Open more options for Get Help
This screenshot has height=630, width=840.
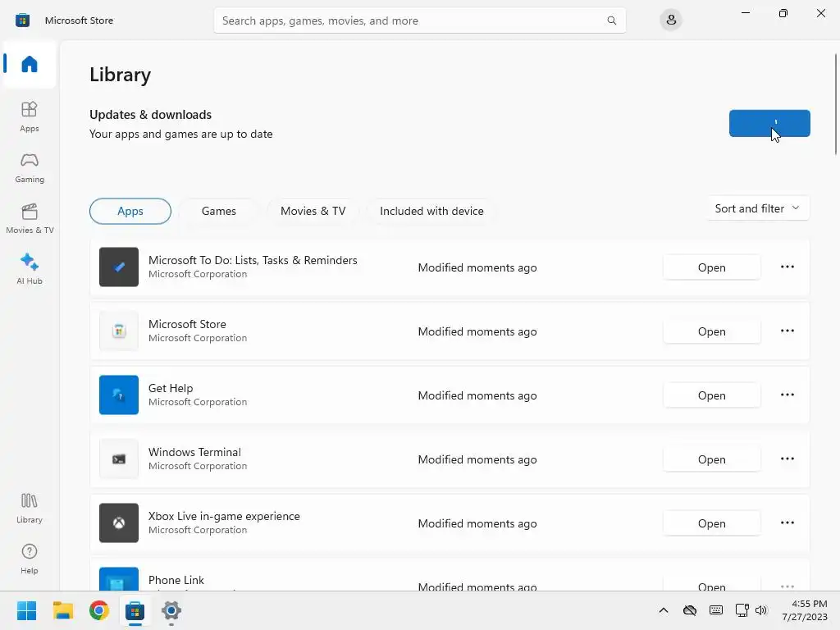click(x=787, y=395)
